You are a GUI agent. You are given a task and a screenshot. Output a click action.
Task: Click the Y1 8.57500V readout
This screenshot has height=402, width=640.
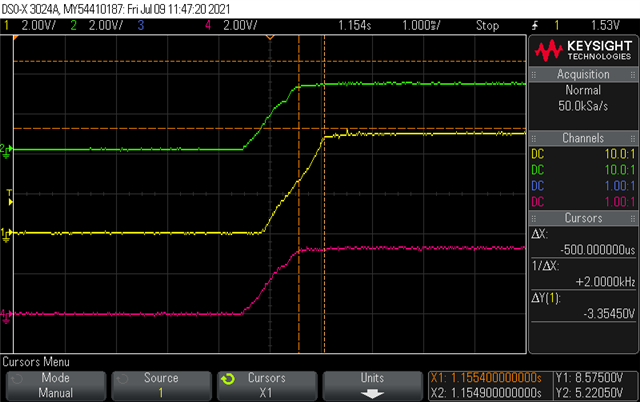pyautogui.click(x=589, y=378)
